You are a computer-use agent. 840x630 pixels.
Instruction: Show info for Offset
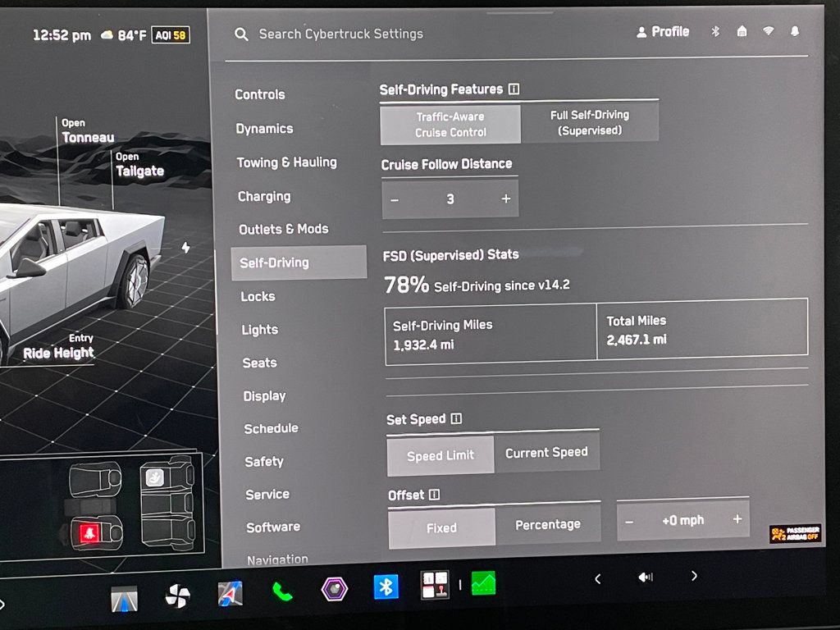(x=435, y=495)
